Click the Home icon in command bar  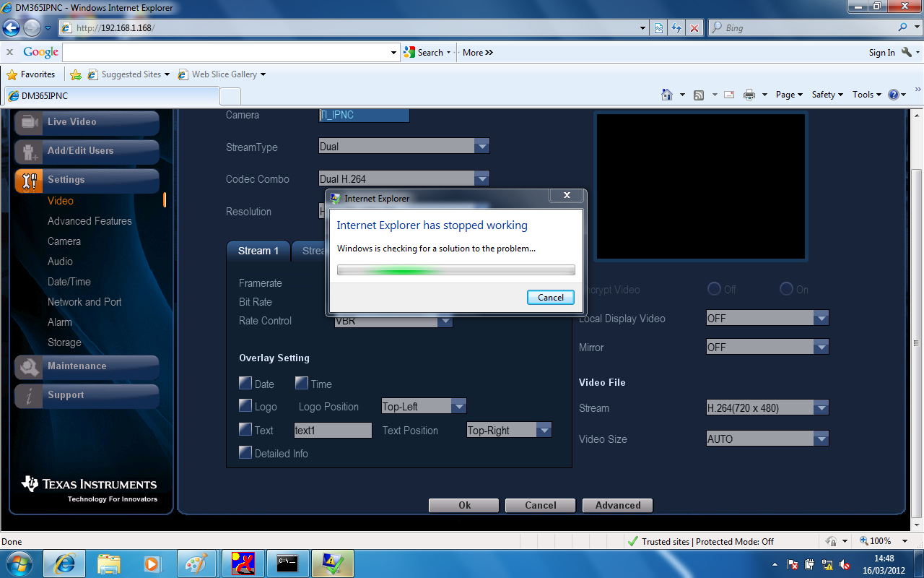point(667,95)
